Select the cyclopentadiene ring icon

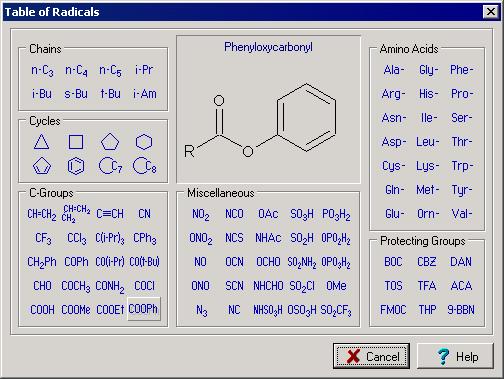click(x=42, y=166)
